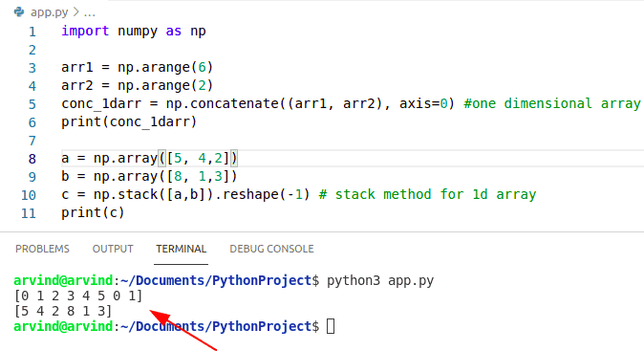Viewport: 644px width, 351px height.
Task: Click 'b = np.array([8, 1,3])' line
Action: point(149,176)
